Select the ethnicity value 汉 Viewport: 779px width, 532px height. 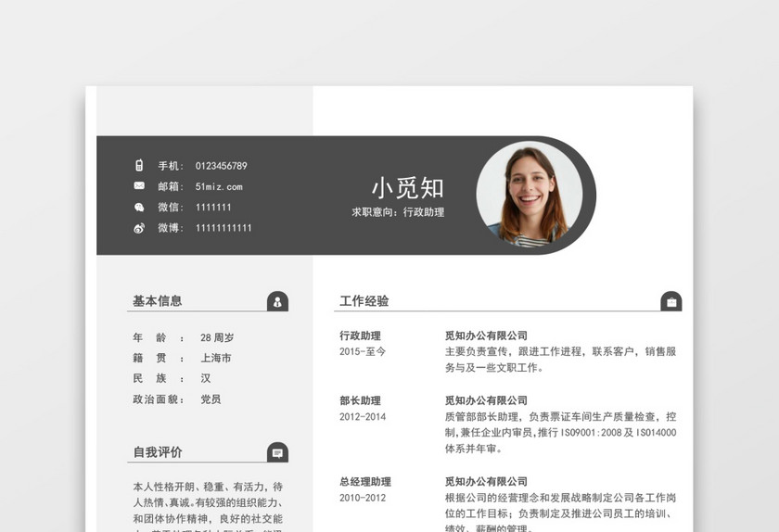pyautogui.click(x=206, y=378)
